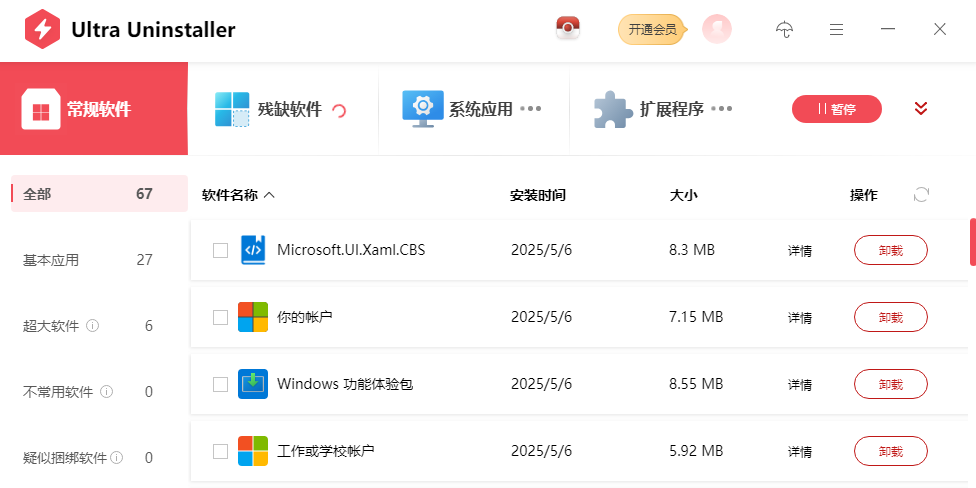Viewport: 976px width, 488px height.
Task: Click the Ultra Uninstaller lightning logo
Action: [x=42, y=29]
